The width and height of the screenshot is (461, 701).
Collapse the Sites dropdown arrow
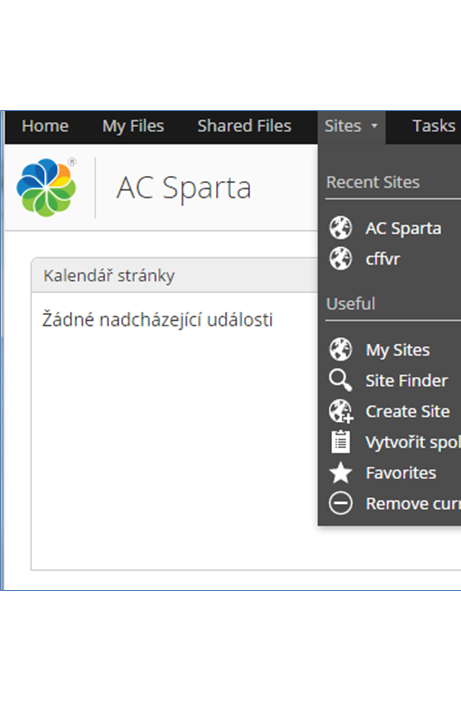click(375, 126)
